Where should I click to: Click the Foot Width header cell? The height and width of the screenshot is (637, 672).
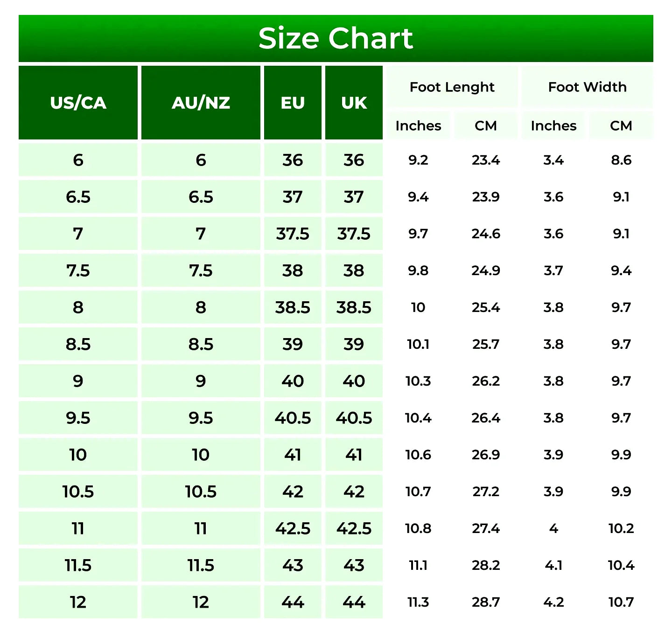point(587,87)
